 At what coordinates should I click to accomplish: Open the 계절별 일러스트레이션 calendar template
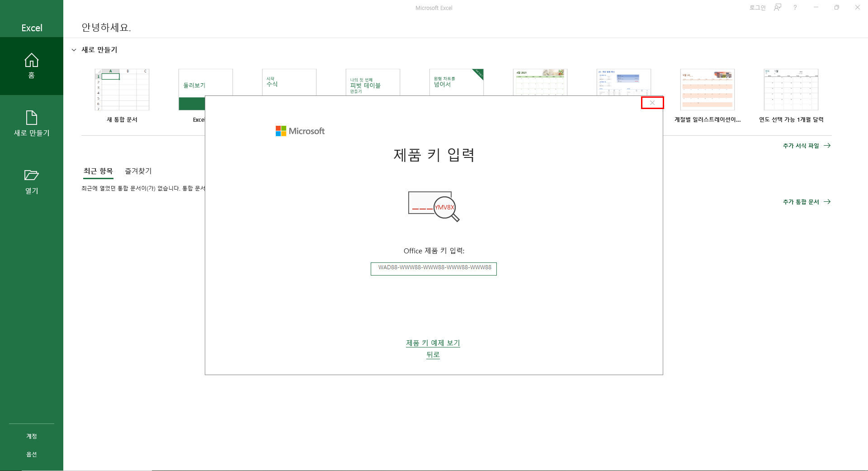(708, 95)
